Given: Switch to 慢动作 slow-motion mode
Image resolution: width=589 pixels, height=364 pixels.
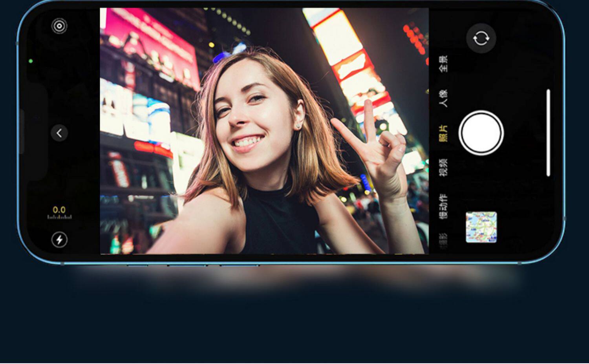Looking at the screenshot, I should coord(443,206).
